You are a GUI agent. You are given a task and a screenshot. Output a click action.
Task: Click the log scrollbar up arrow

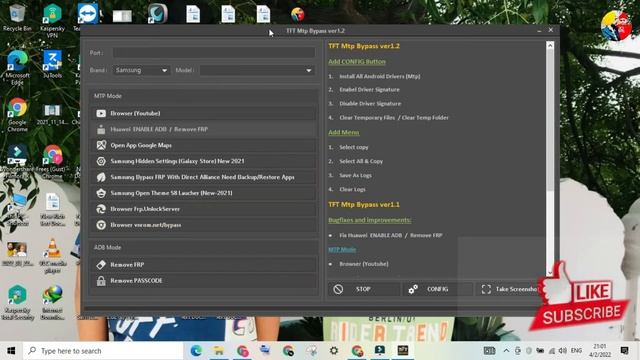tap(550, 45)
